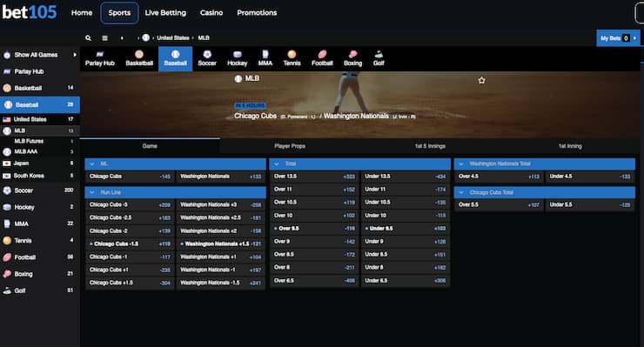Open Parlay Hub in top sports strip
The height and width of the screenshot is (347, 644).
point(100,59)
